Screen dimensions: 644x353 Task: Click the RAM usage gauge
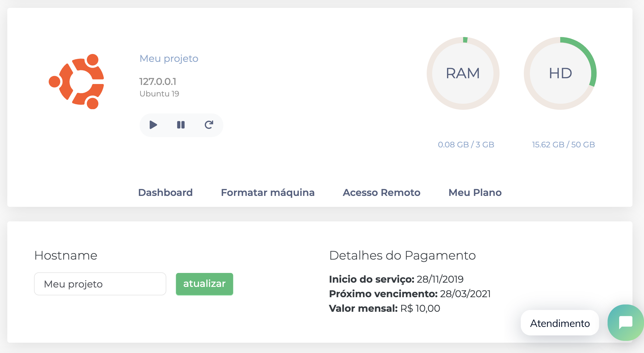[463, 73]
